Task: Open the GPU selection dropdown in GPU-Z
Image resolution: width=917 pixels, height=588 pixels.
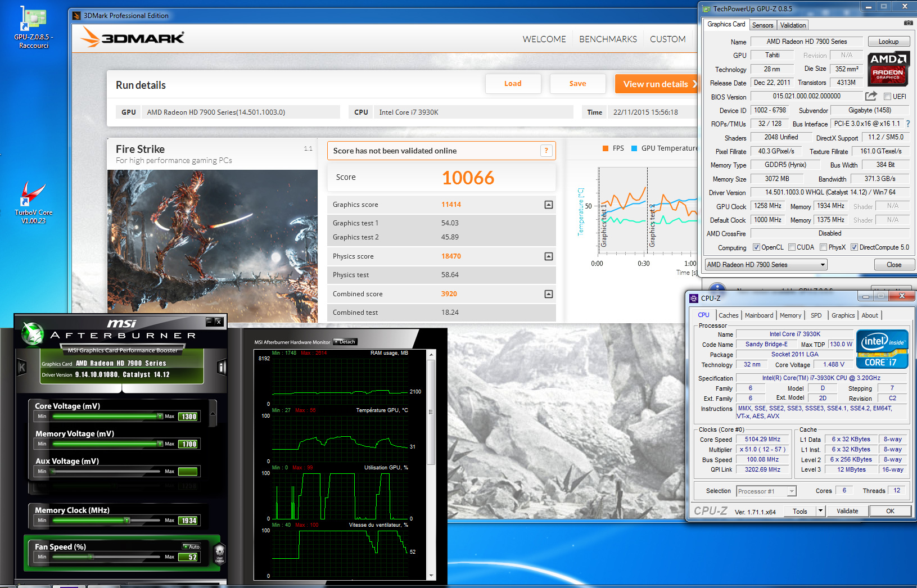Action: pyautogui.click(x=766, y=265)
